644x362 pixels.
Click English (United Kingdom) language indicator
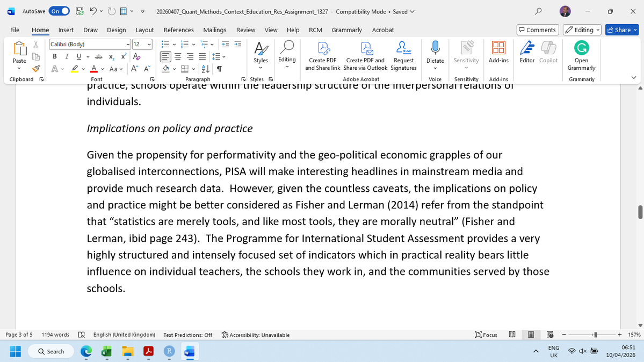(124, 335)
